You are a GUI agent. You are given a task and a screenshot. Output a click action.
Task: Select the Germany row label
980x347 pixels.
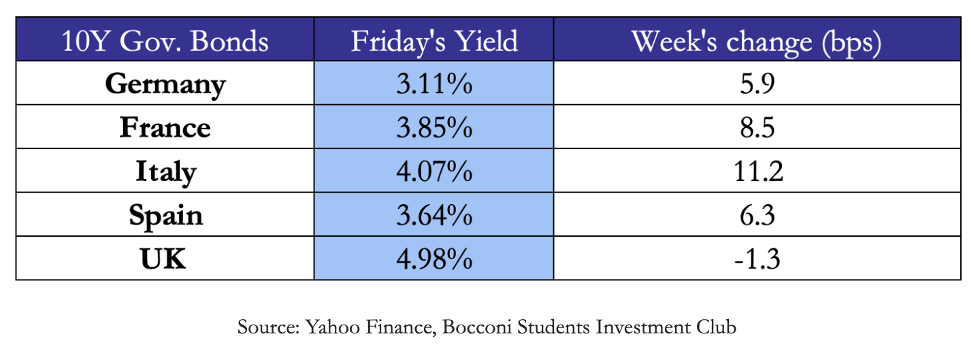coord(165,84)
